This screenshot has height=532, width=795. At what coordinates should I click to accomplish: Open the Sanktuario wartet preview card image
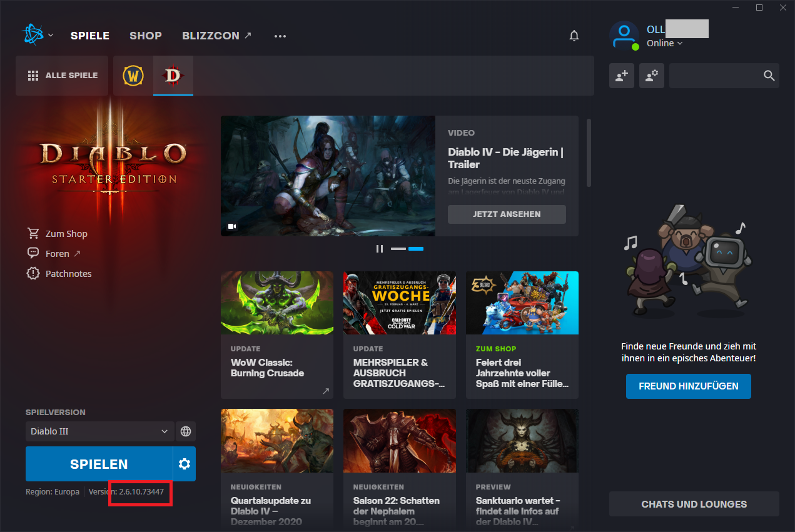[x=522, y=441]
